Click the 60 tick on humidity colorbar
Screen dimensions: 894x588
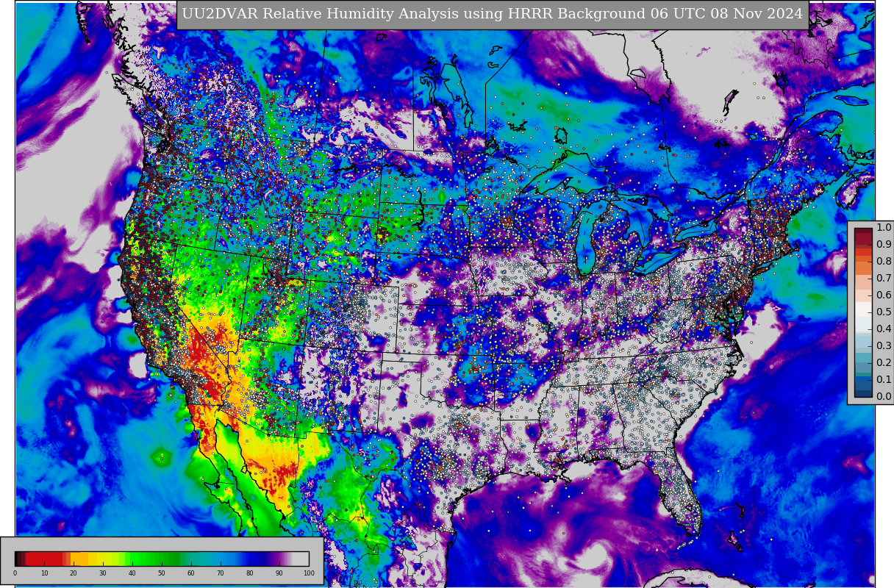click(x=191, y=573)
